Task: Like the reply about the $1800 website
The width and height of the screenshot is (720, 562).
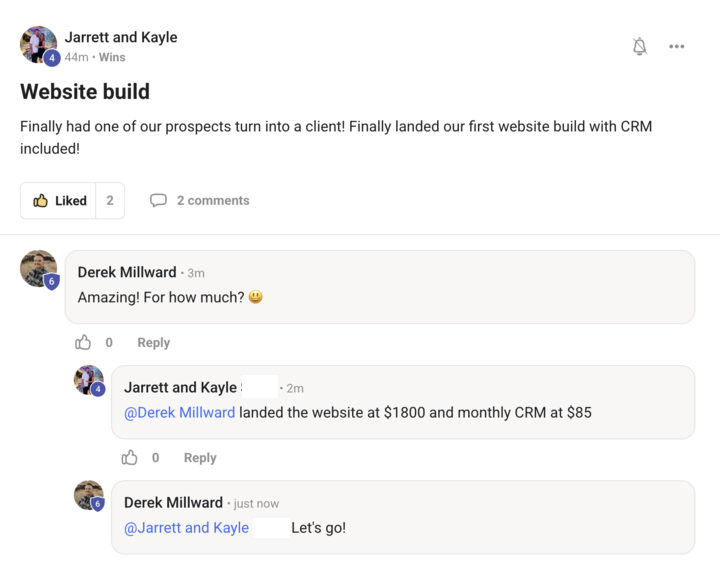Action: (130, 457)
